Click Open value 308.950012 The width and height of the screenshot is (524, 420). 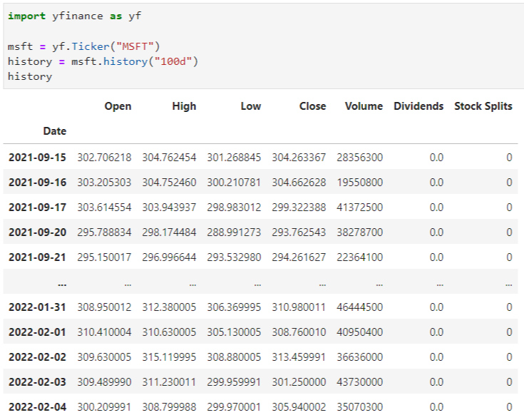pos(104,307)
